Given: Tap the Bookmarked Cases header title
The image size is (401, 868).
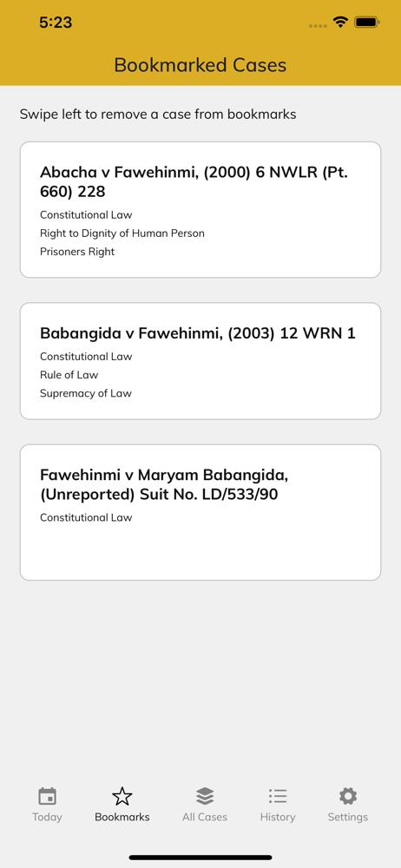Looking at the screenshot, I should 200,65.
